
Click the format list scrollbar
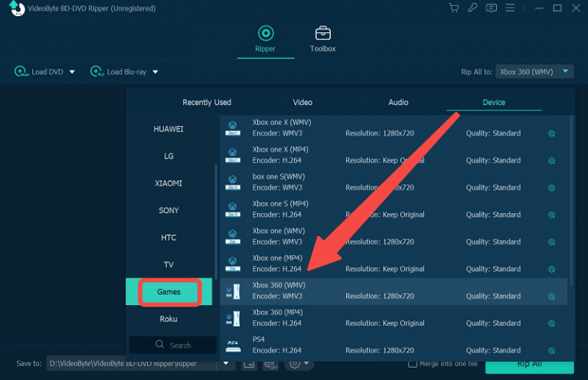[571, 201]
